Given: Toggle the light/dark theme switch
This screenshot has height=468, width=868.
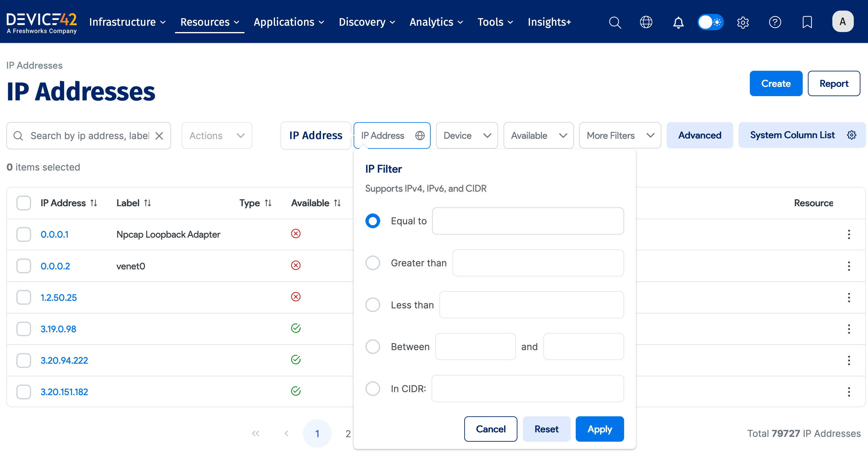Looking at the screenshot, I should click(710, 22).
